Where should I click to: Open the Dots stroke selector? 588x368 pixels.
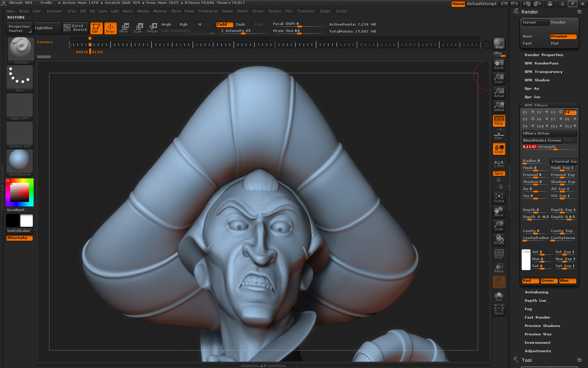pyautogui.click(x=20, y=79)
